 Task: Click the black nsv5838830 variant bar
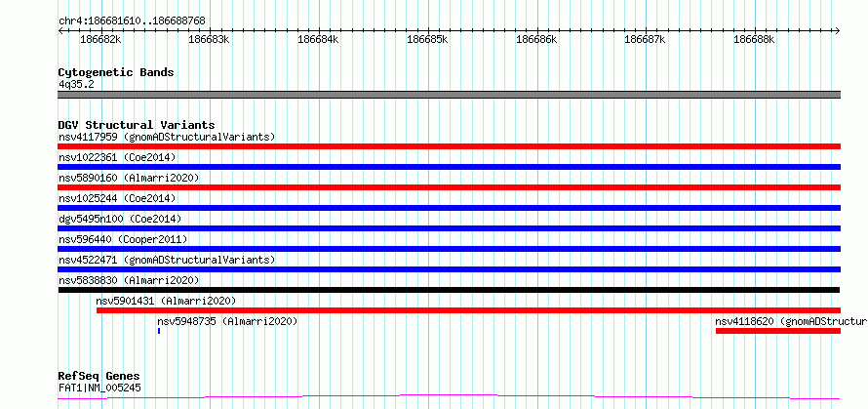point(449,290)
